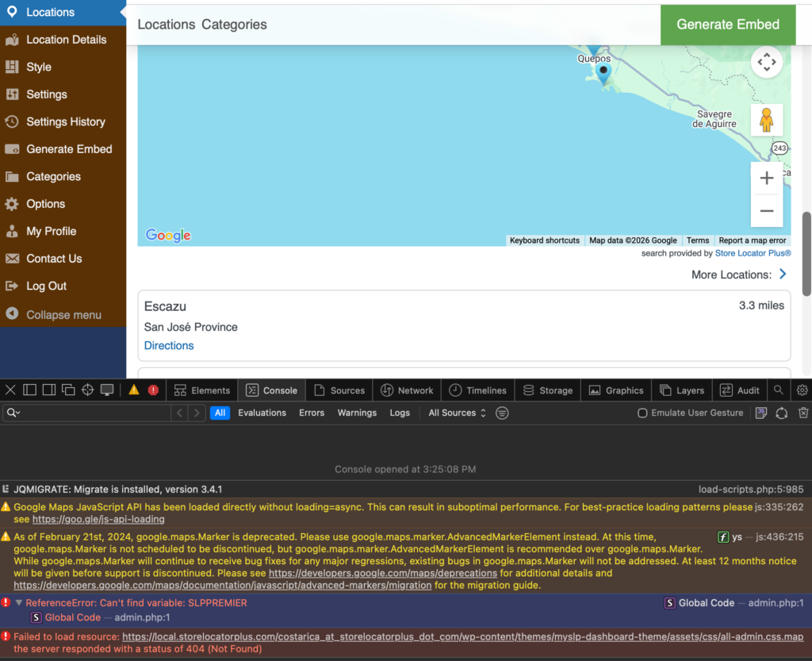Click the Street View pegman icon

click(x=766, y=120)
